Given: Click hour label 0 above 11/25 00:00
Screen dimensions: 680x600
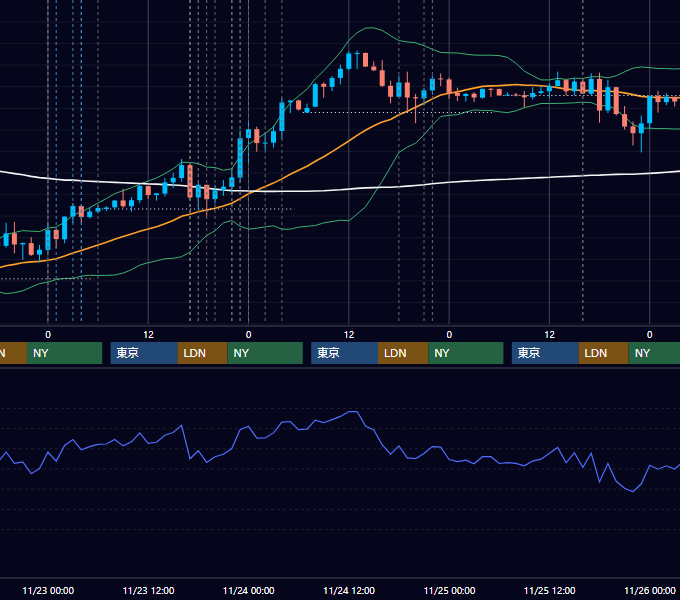Looking at the screenshot, I should coord(449,335).
